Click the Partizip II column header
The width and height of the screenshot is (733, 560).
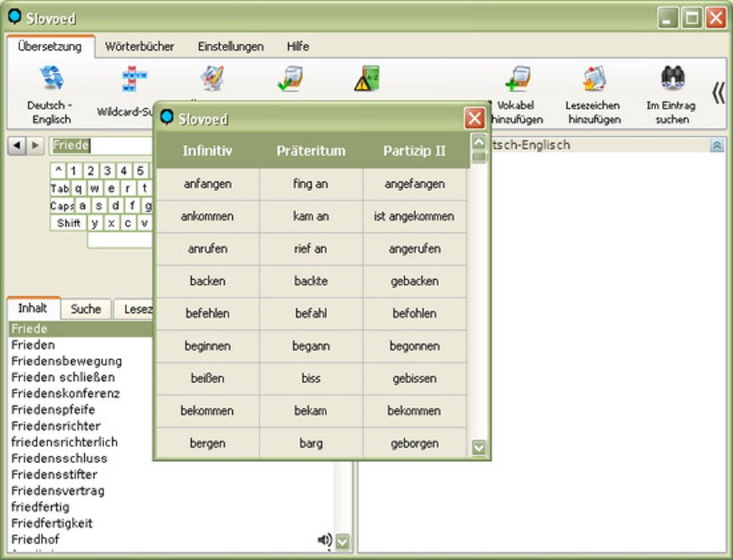point(414,150)
